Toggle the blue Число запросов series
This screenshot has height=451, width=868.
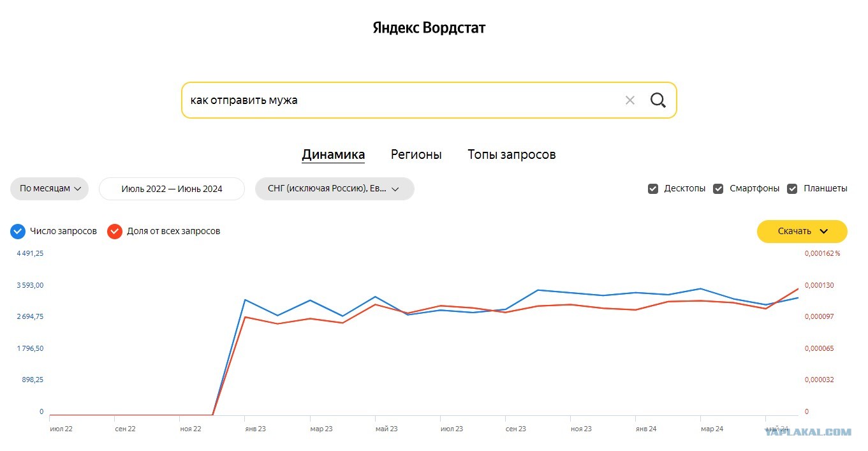(x=18, y=231)
